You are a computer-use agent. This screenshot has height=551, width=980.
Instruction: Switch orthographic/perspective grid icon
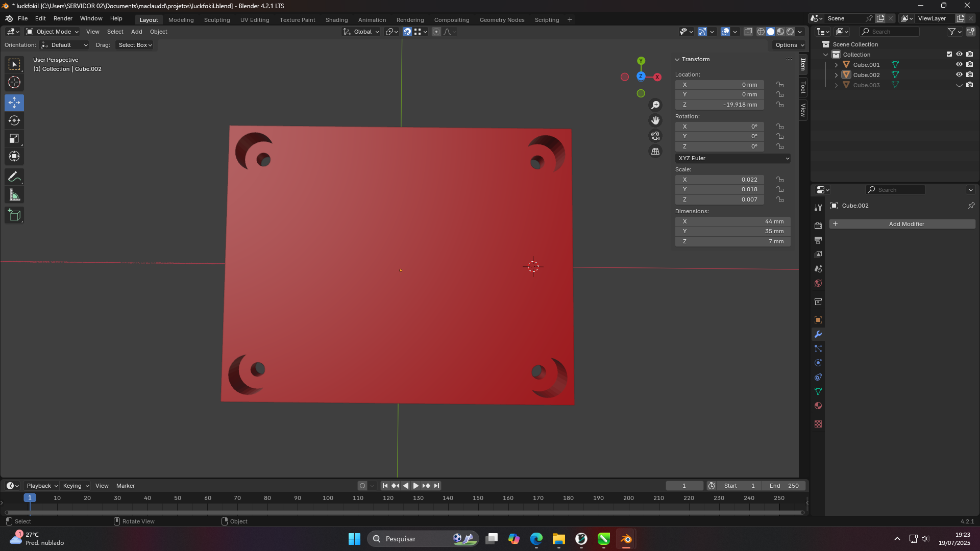[655, 151]
